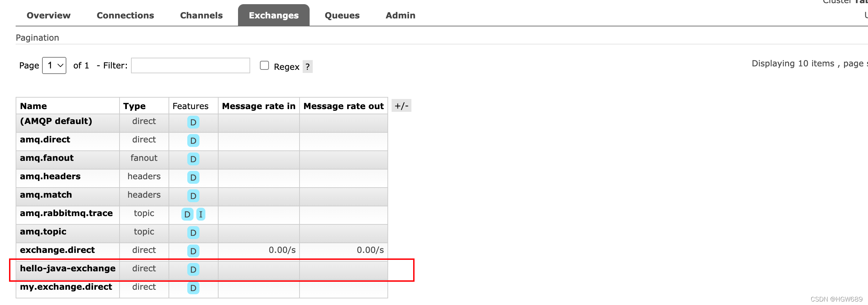
Task: Open the amq.headers exchange
Action: tap(50, 176)
